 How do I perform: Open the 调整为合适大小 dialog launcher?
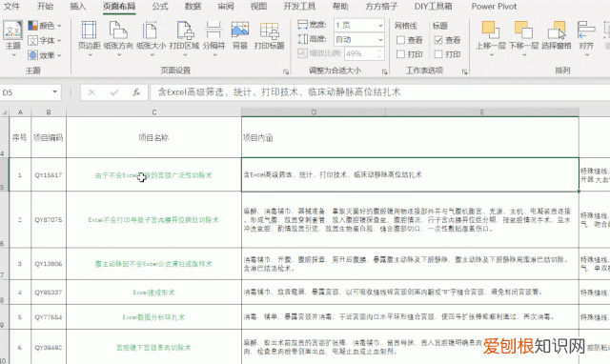[x=385, y=72]
